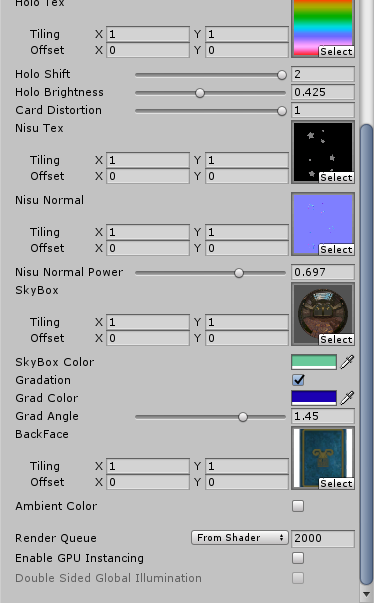Open the Grad Color swatch
Screen dimensions: 374x603
(x=314, y=398)
